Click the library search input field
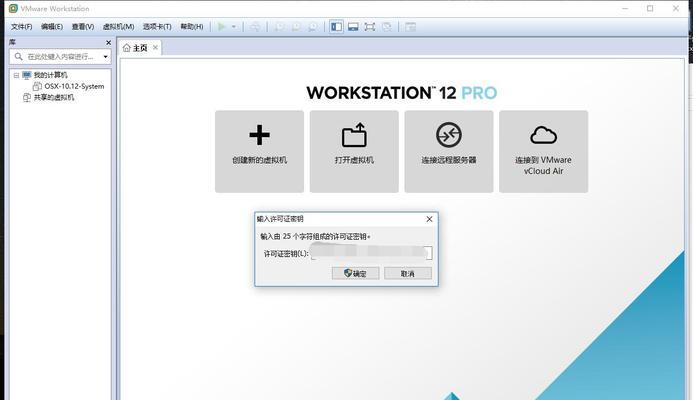 (60, 57)
